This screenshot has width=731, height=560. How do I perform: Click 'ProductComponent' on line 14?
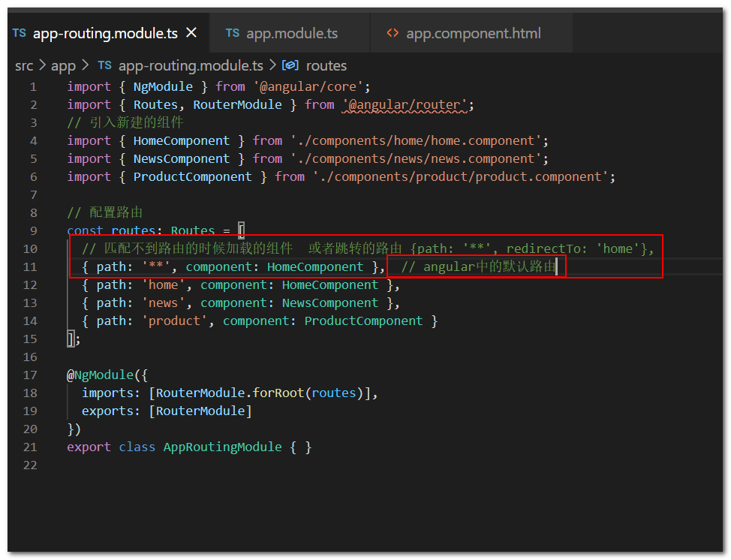pyautogui.click(x=364, y=321)
